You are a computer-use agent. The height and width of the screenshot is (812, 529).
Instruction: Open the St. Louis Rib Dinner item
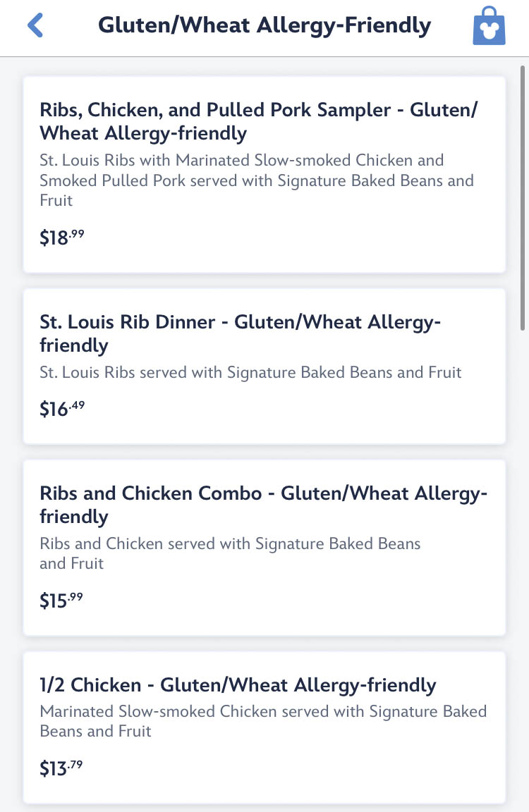240,333
